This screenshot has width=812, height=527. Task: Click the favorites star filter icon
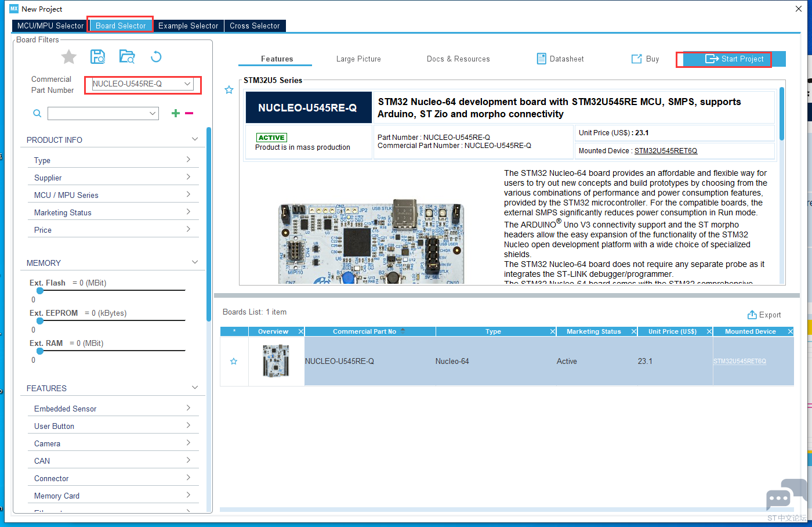[69, 56]
